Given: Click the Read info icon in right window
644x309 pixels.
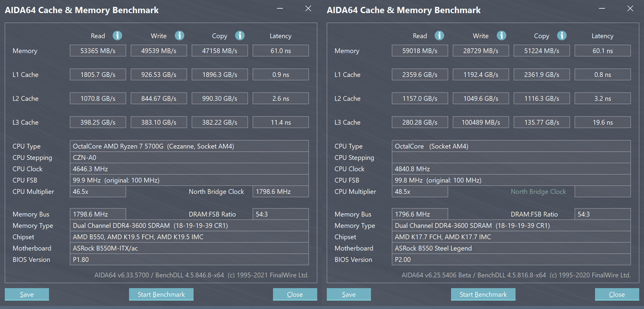Looking at the screenshot, I should pos(439,36).
